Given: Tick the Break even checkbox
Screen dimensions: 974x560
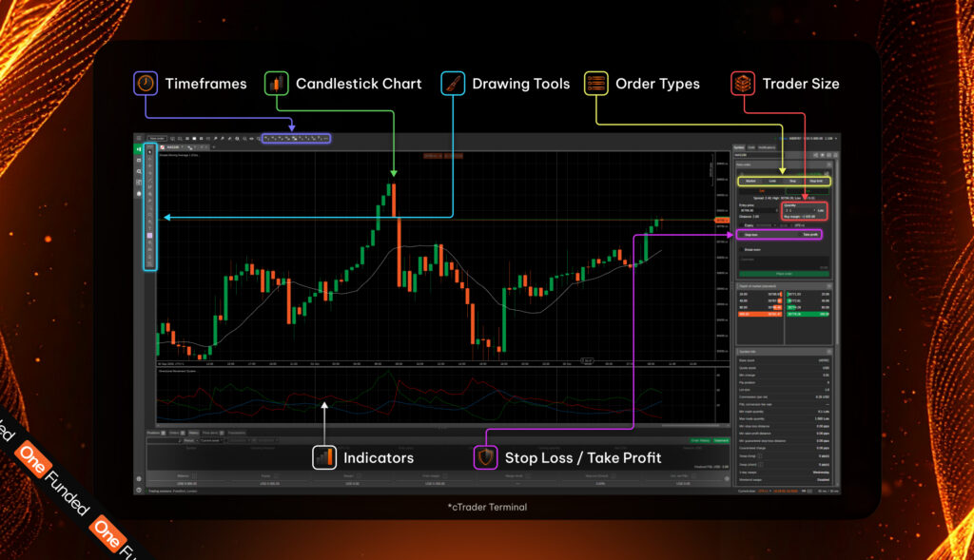Looking at the screenshot, I should point(741,250).
